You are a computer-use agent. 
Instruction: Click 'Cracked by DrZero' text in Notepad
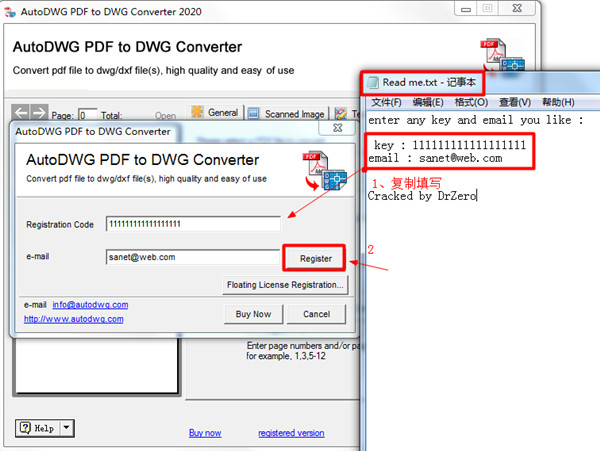pos(422,196)
